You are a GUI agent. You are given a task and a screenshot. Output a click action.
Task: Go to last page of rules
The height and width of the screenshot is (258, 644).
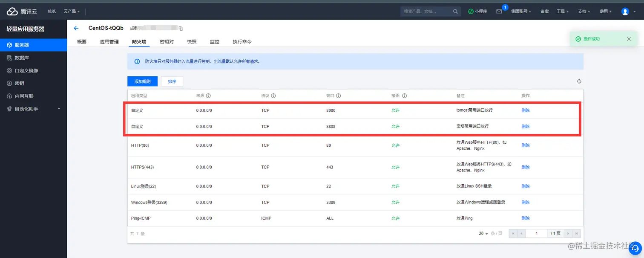point(576,234)
